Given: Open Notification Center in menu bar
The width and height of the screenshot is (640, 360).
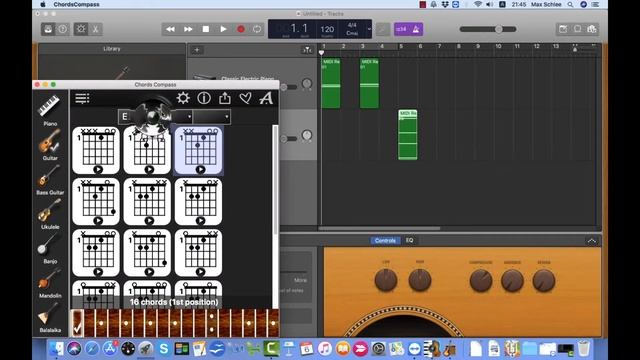Looking at the screenshot, I should tap(596, 4).
